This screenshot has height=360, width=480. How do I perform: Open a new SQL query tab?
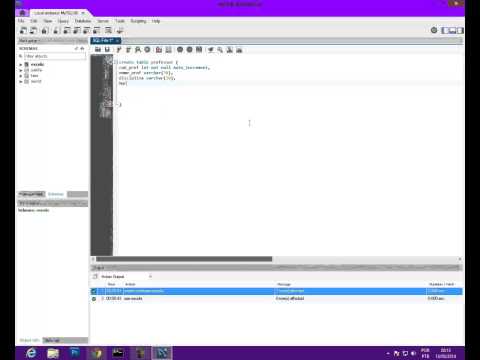click(23, 31)
